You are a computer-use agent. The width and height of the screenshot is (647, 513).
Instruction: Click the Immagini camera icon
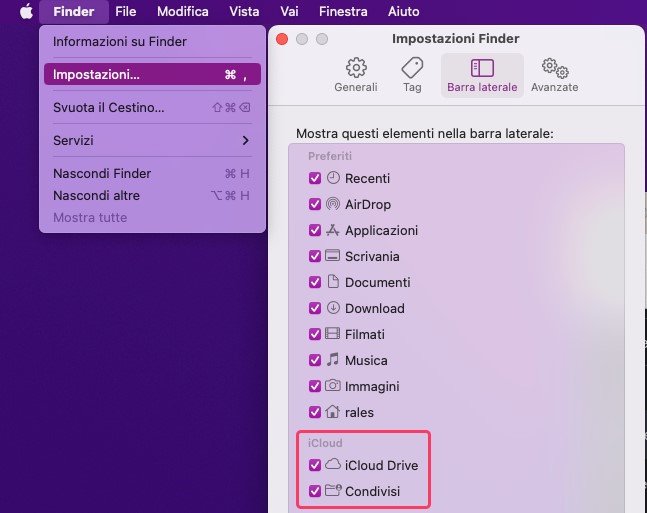click(333, 385)
